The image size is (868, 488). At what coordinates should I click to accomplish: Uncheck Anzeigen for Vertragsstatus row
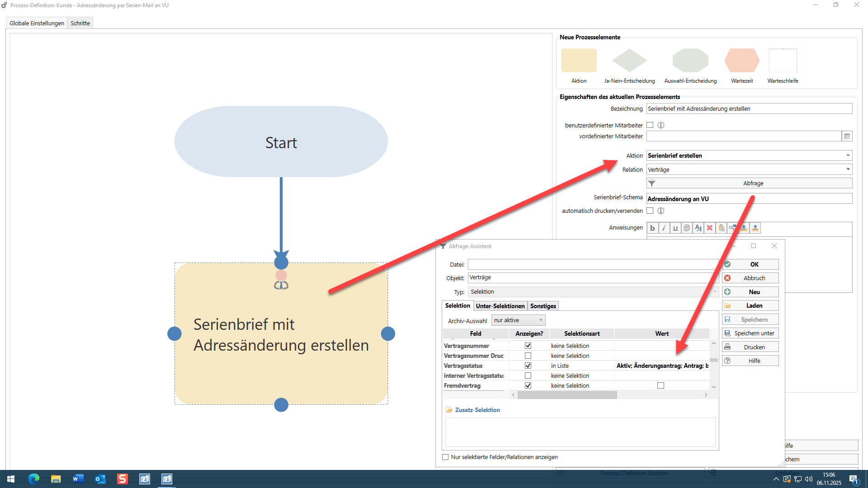[x=528, y=366]
